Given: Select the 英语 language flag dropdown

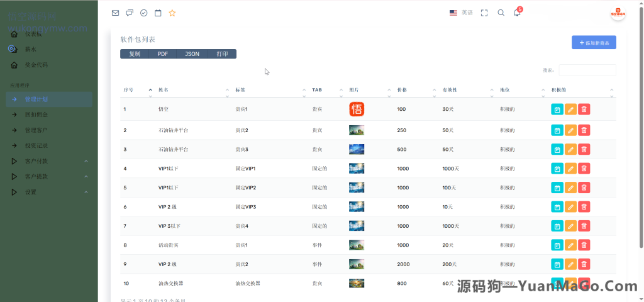Looking at the screenshot, I should point(461,13).
